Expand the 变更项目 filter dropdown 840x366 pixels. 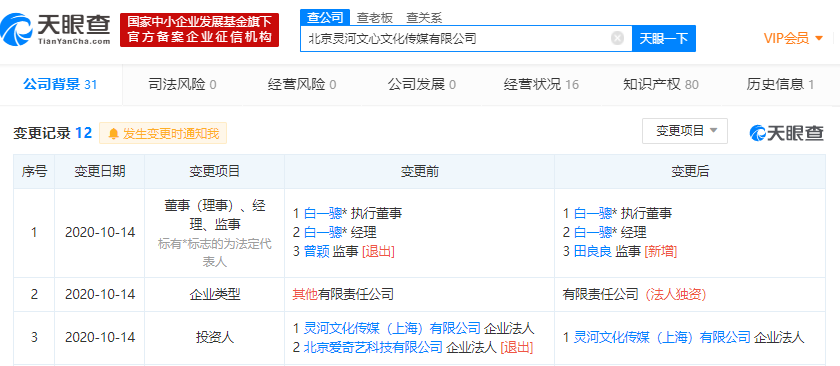(685, 131)
